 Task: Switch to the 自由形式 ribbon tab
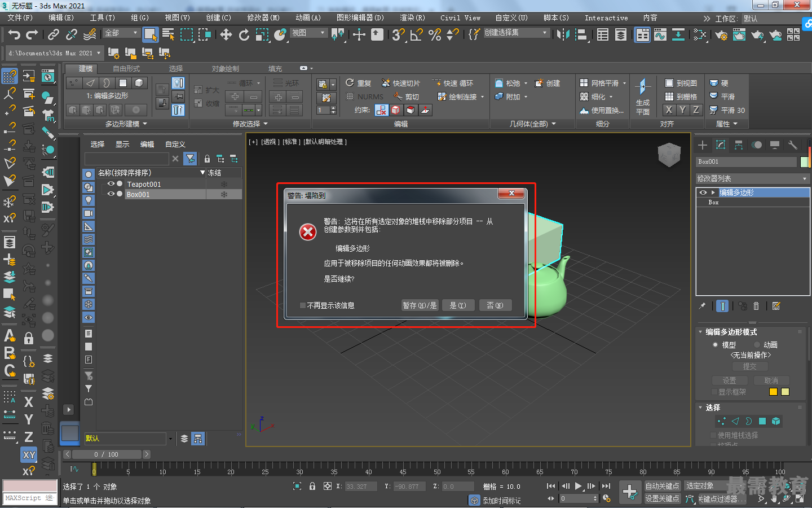(126, 68)
